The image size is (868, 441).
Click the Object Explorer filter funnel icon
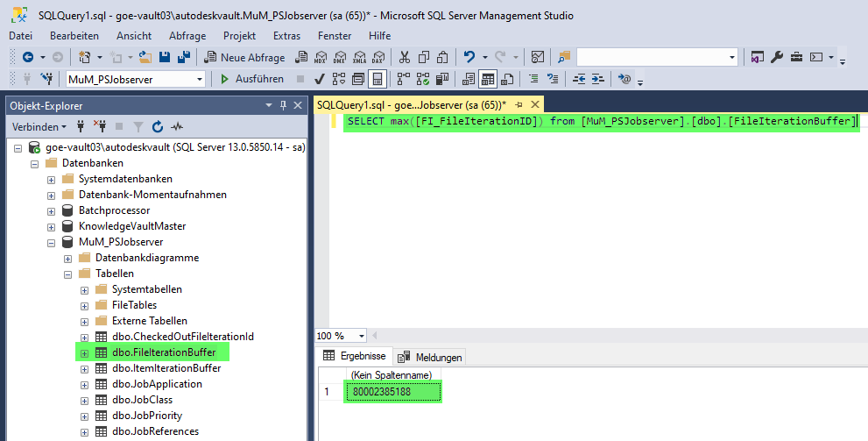138,127
